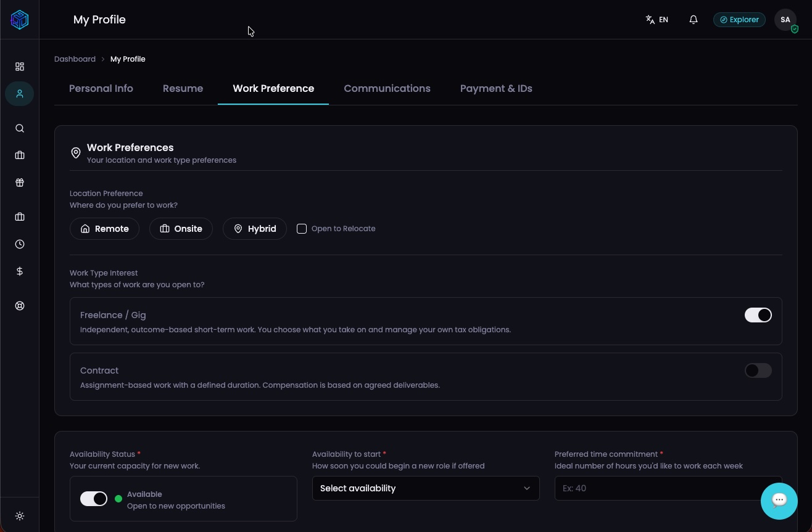
Task: Select the Work Preference tab
Action: (273, 89)
